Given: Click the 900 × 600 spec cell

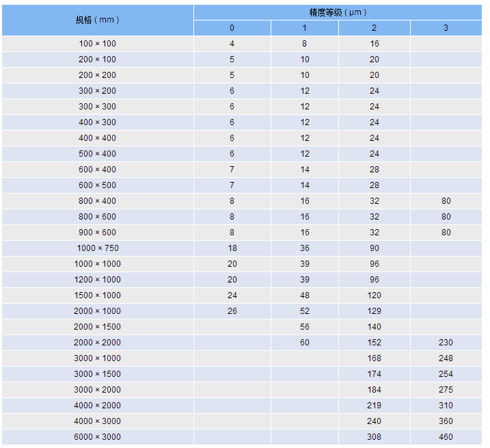Looking at the screenshot, I should pos(98,233).
